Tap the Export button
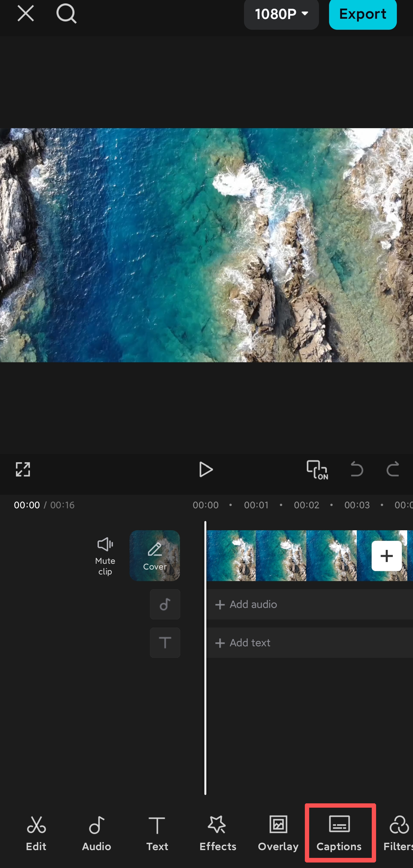The width and height of the screenshot is (413, 868). [363, 14]
